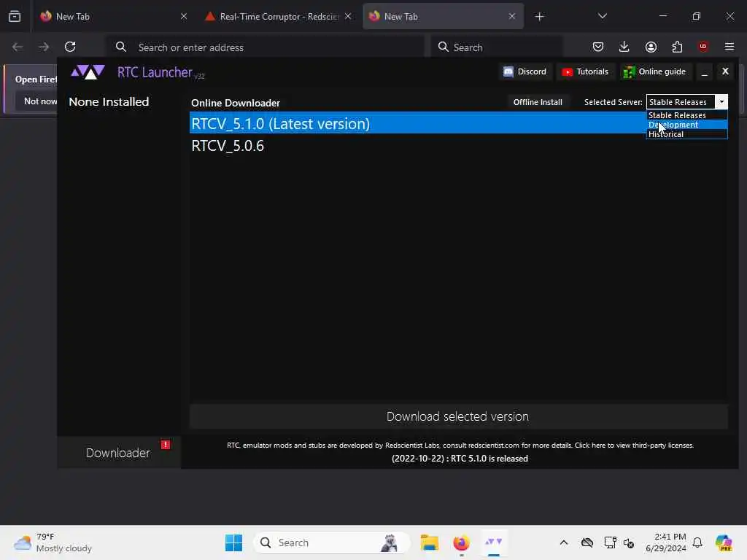Click the uBlock Origin extension icon

703,47
